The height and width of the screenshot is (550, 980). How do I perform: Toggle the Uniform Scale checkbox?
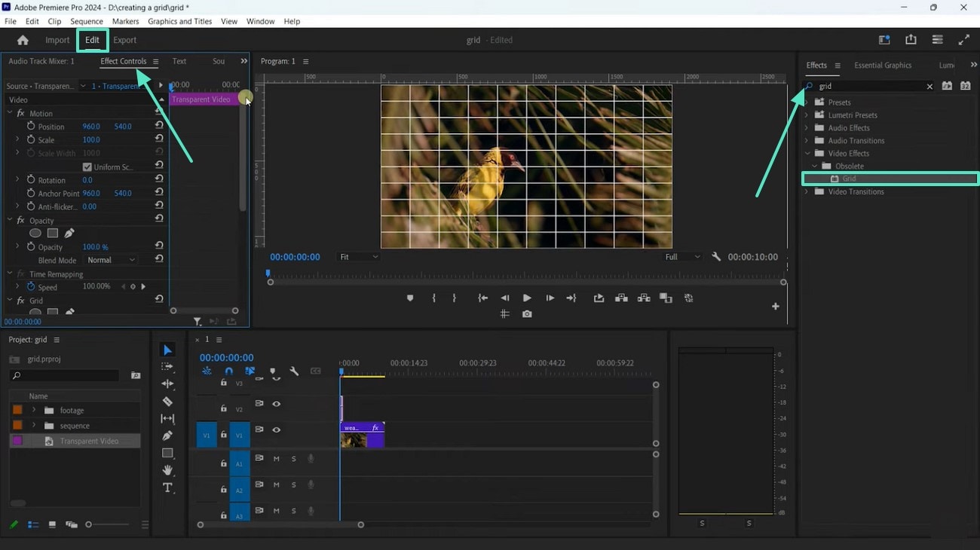pyautogui.click(x=87, y=167)
